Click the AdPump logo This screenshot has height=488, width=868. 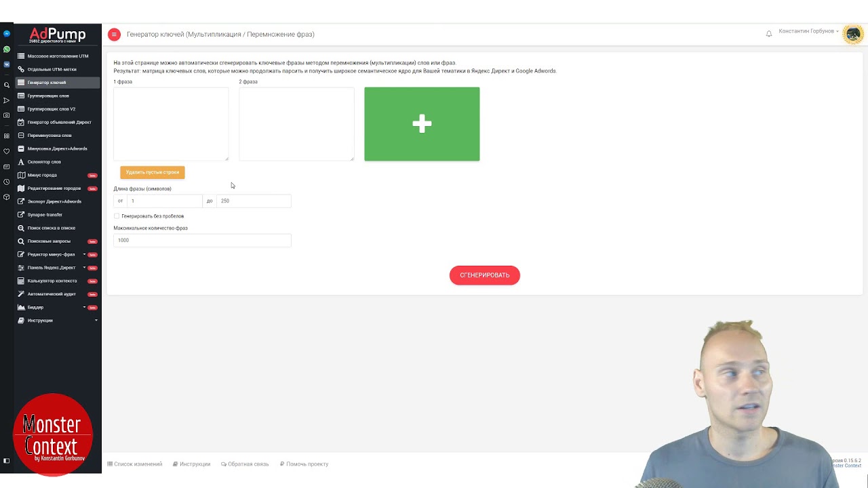58,35
